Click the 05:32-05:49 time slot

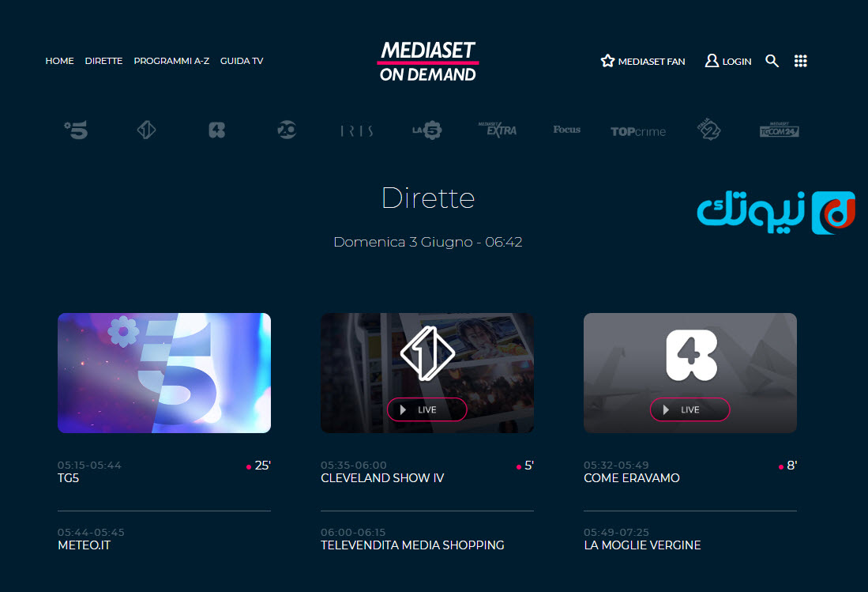616,466
